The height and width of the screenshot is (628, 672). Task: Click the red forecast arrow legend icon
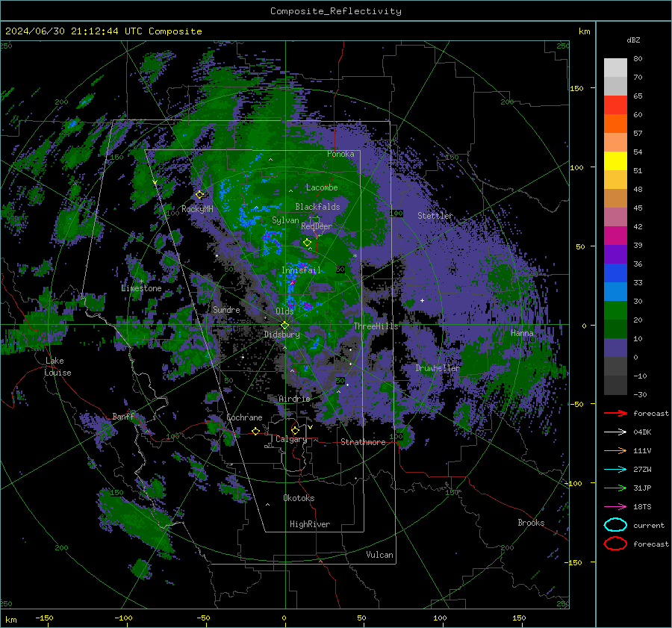[x=615, y=413]
